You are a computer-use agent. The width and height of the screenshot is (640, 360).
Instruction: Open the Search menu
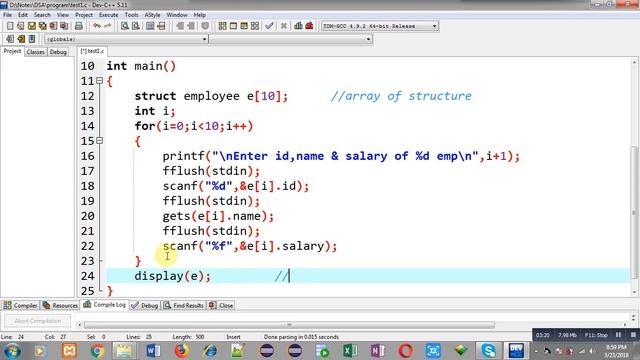pos(42,15)
